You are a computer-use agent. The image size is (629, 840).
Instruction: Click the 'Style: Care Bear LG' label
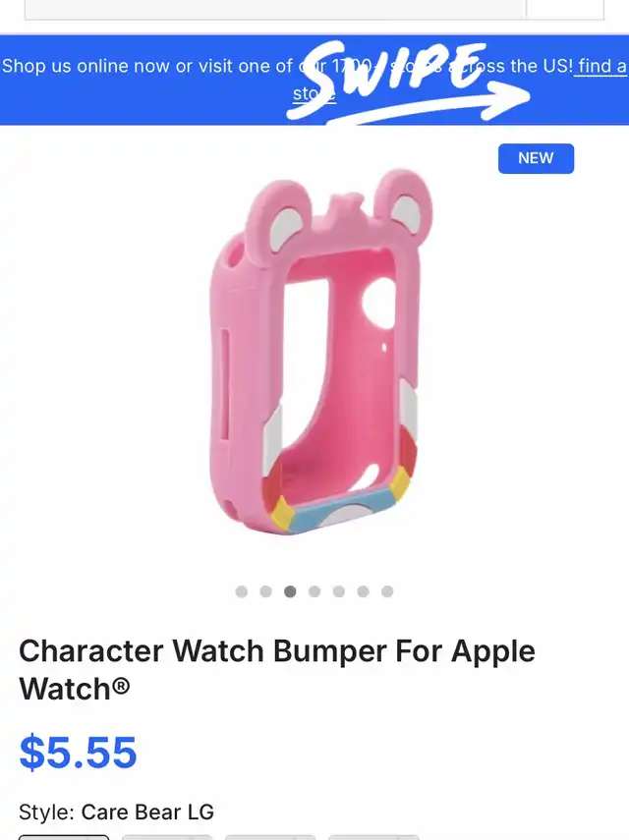point(116,812)
